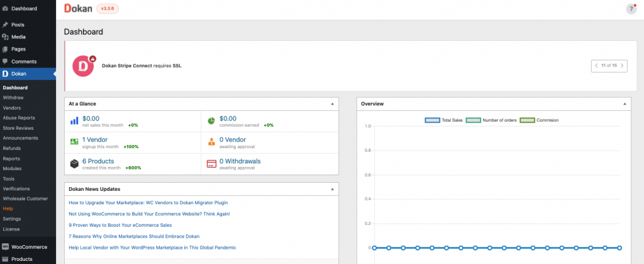
Task: Open Withdraw under Dokan
Action: [13, 98]
